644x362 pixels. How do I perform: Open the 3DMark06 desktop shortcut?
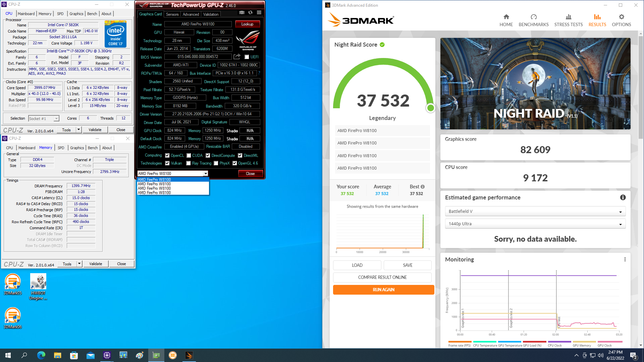(x=13, y=318)
